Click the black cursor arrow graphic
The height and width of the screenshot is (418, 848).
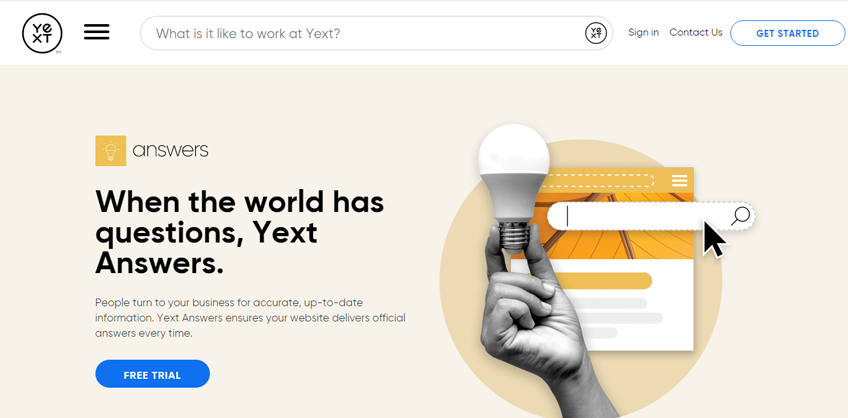point(715,238)
